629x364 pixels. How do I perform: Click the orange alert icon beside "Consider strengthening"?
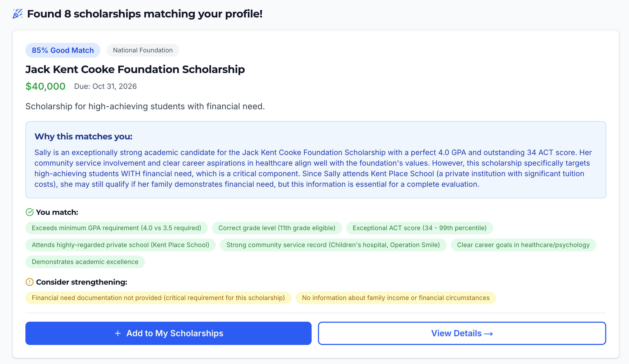tap(29, 282)
